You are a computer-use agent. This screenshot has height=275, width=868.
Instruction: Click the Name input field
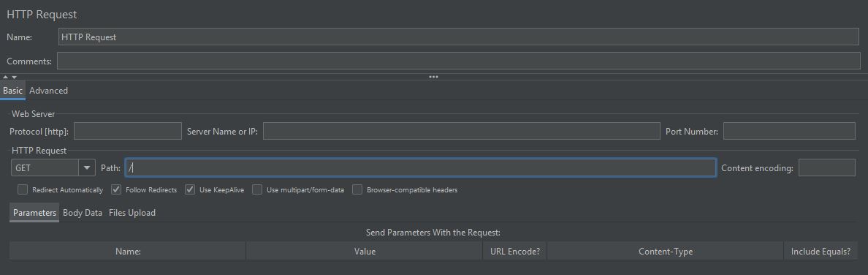click(458, 37)
